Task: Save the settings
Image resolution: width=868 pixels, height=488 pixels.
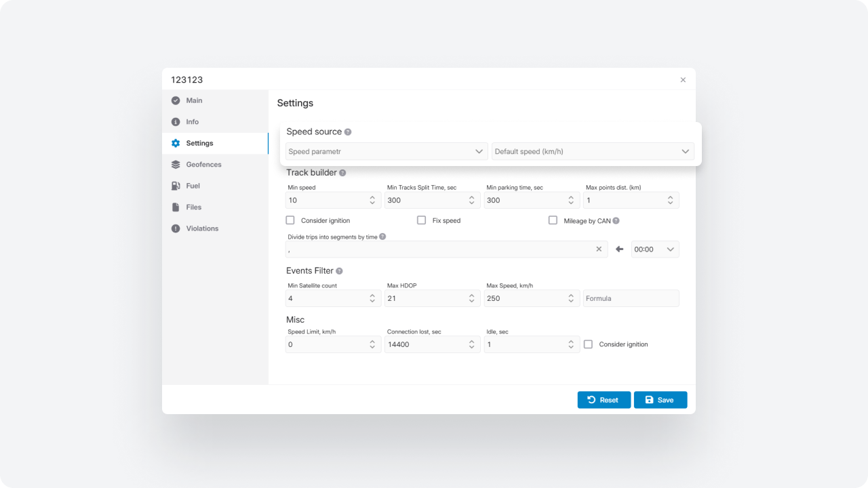Action: pyautogui.click(x=660, y=400)
